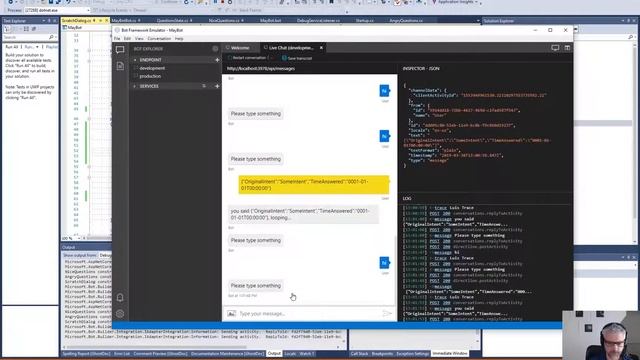
Task: Open the Bot Explorer chat icon in sidebar
Action: [x=120, y=50]
